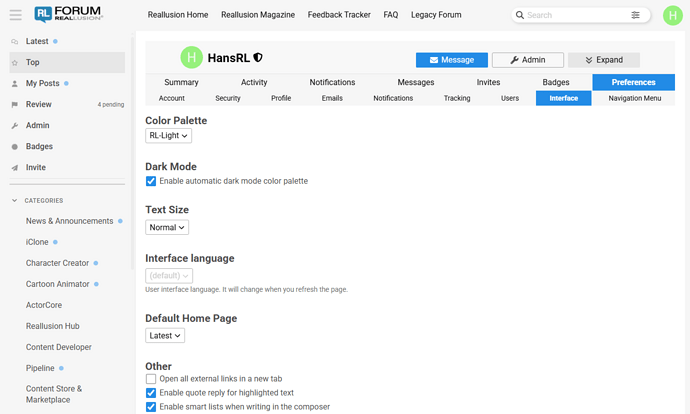Viewport: 690px width, 414px height.
Task: Click the HansRL profile avatar
Action: coord(191,57)
